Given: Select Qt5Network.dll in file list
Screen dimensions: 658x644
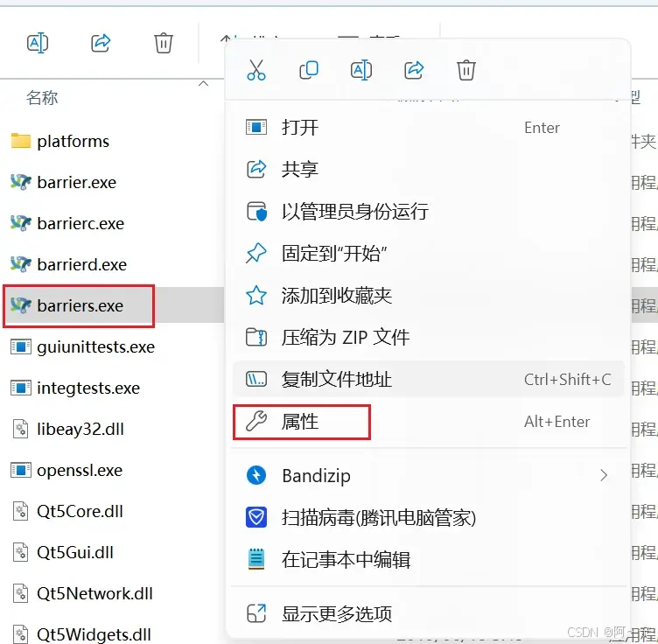Looking at the screenshot, I should coord(94,593).
